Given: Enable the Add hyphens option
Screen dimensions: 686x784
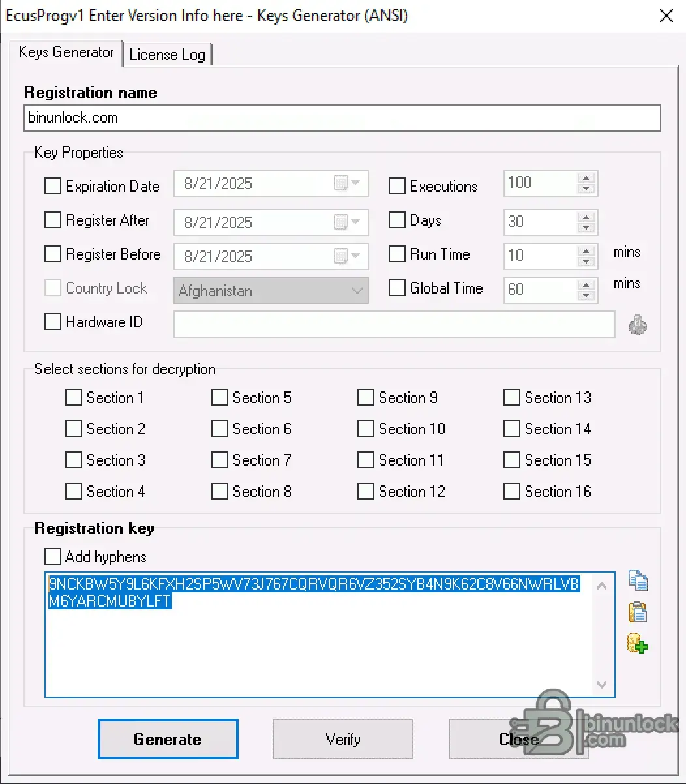Looking at the screenshot, I should 52,556.
